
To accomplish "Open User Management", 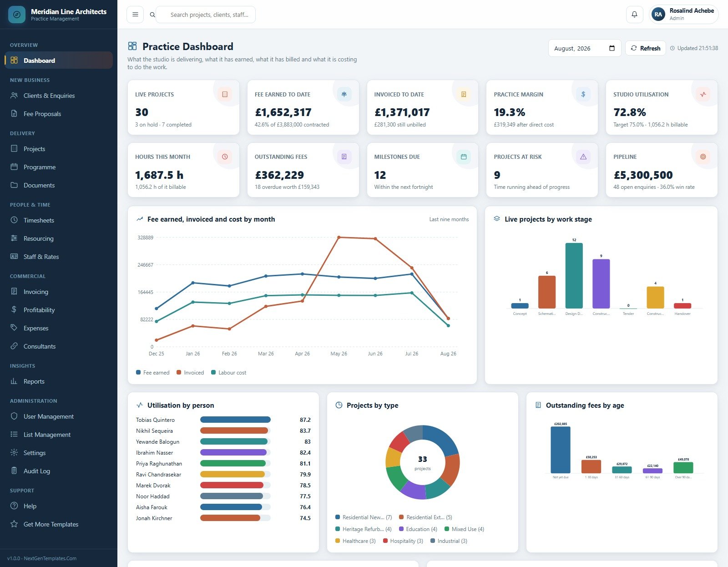I will pos(59,416).
